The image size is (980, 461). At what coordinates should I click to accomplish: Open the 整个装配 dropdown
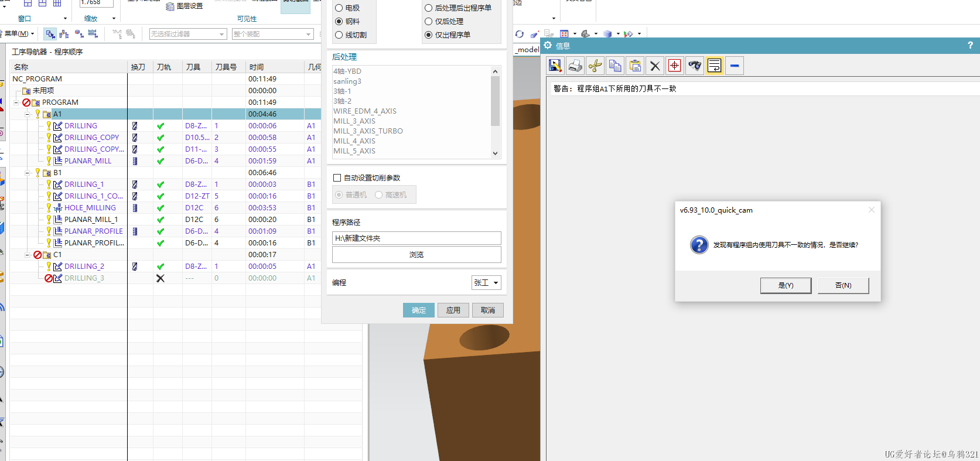pos(273,34)
